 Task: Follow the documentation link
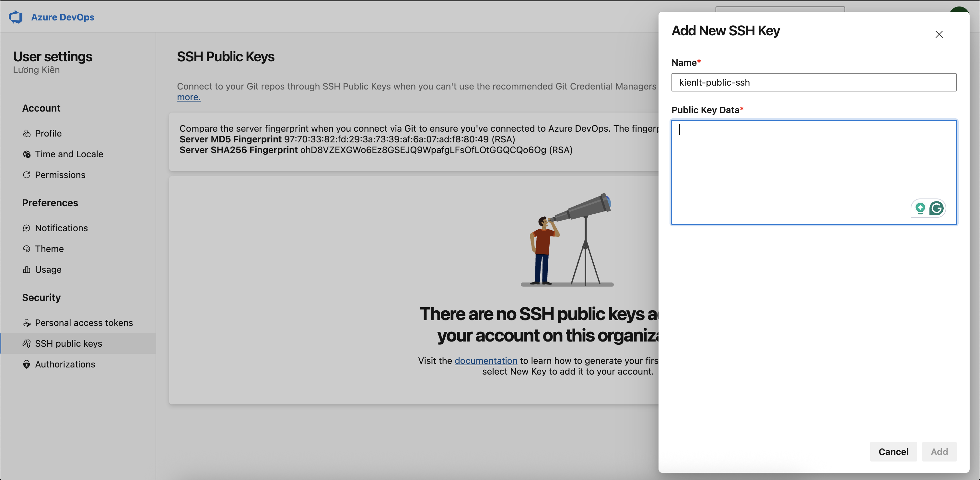(x=486, y=361)
